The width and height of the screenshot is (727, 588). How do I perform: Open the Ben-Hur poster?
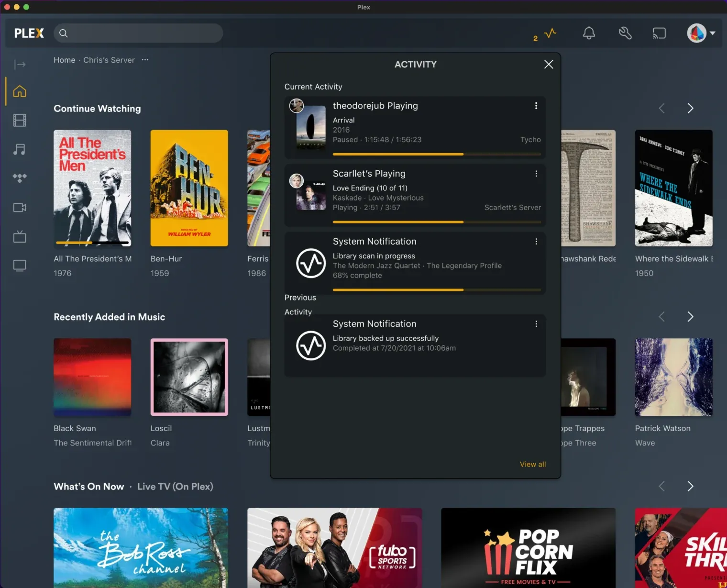(x=189, y=188)
